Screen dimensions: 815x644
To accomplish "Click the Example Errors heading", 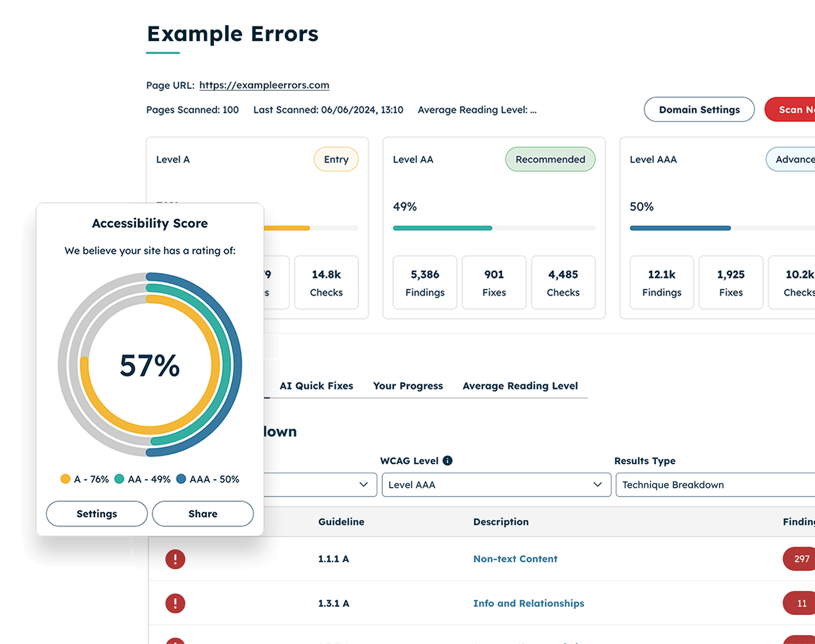I will click(233, 34).
